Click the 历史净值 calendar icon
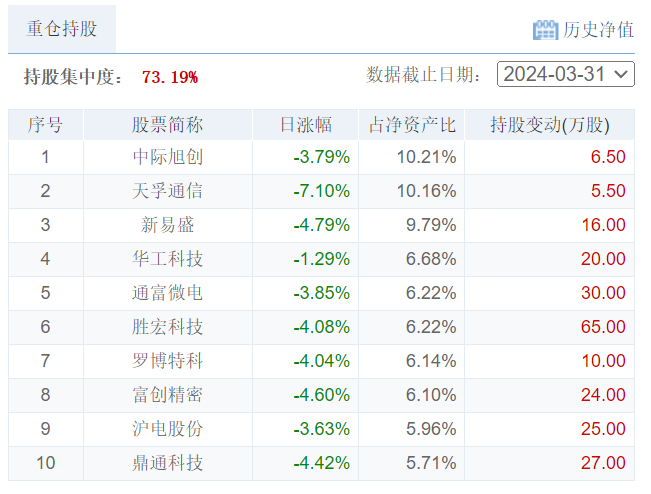Image resolution: width=651 pixels, height=494 pixels. (545, 30)
